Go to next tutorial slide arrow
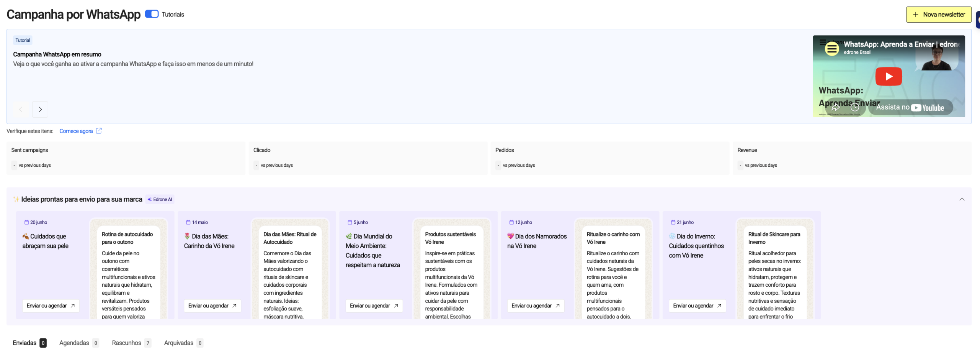 40,110
